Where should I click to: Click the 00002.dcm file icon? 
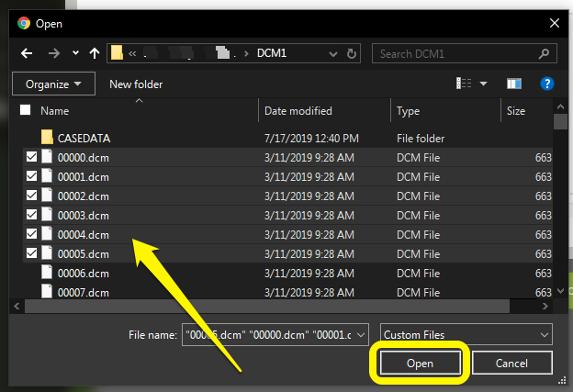47,195
